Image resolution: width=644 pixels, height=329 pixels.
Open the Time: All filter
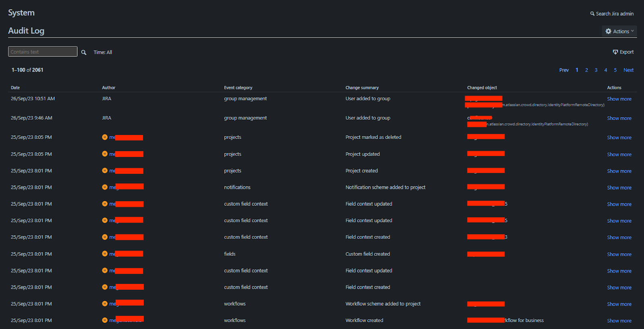[x=103, y=52]
